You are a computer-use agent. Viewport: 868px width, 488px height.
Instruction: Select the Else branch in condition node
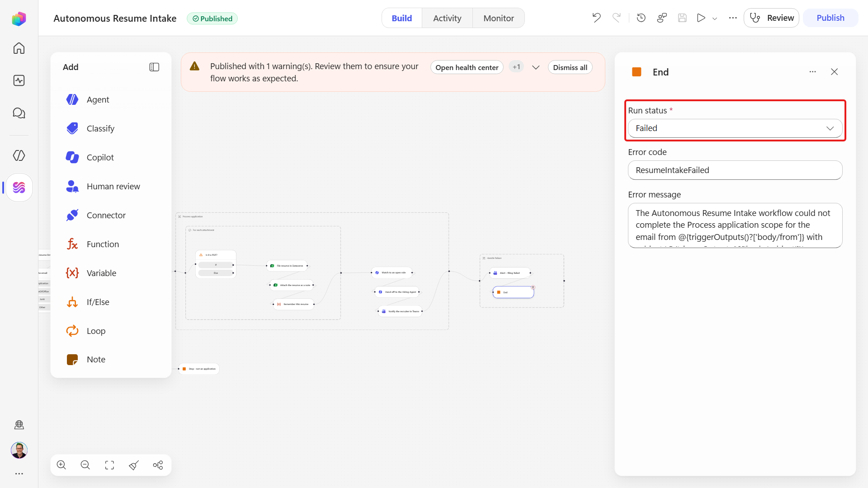[216, 273]
